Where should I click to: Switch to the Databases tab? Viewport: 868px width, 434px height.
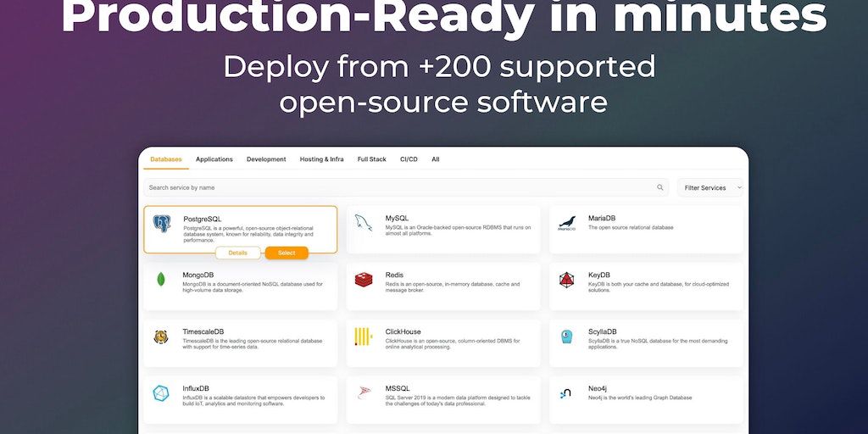point(166,159)
